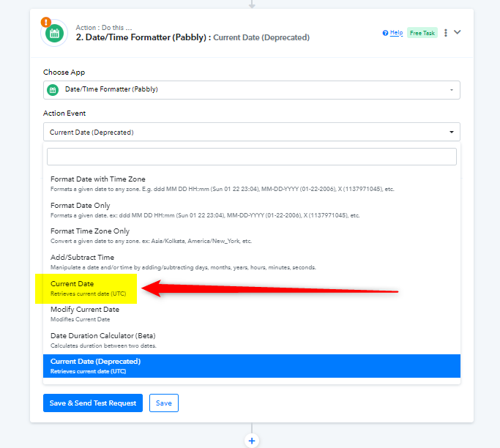500x448 pixels.
Task: Select Format Date with Time Zone option
Action: [x=252, y=184]
